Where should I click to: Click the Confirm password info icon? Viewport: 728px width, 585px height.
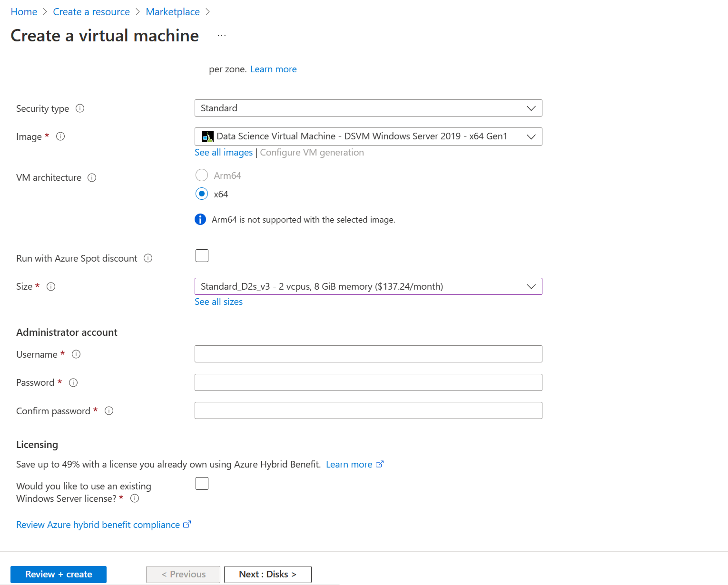109,411
